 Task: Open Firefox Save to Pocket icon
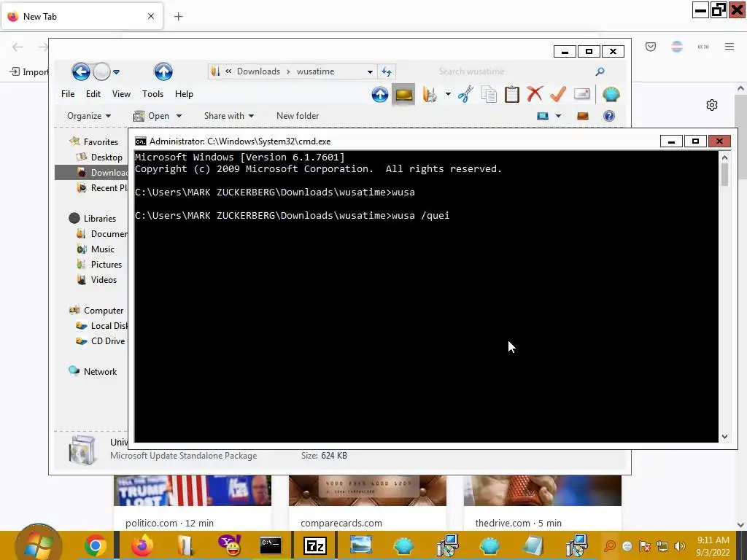(x=651, y=47)
